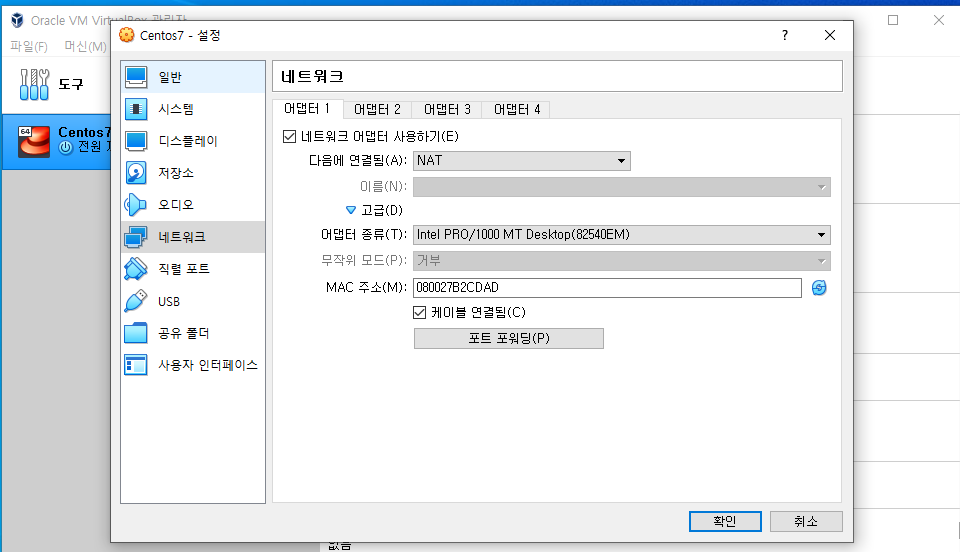Select the 저장소 row label in settings list

pos(176,173)
